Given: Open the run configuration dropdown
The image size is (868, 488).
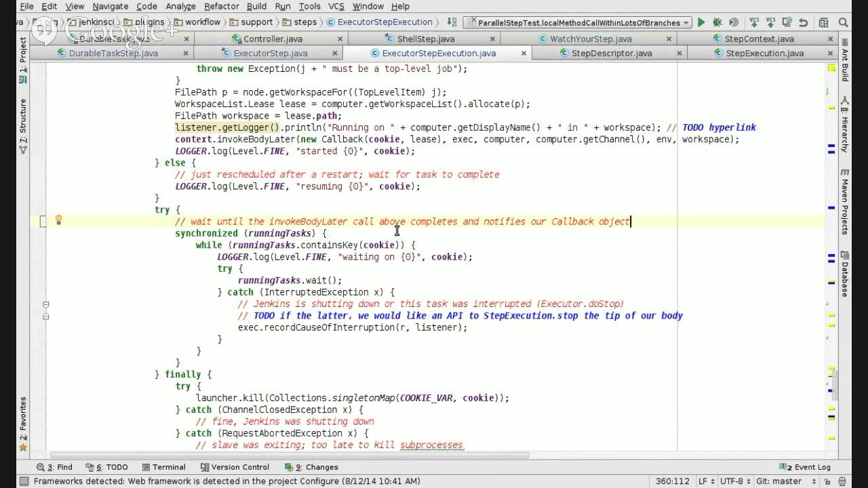Looking at the screenshot, I should click(578, 22).
